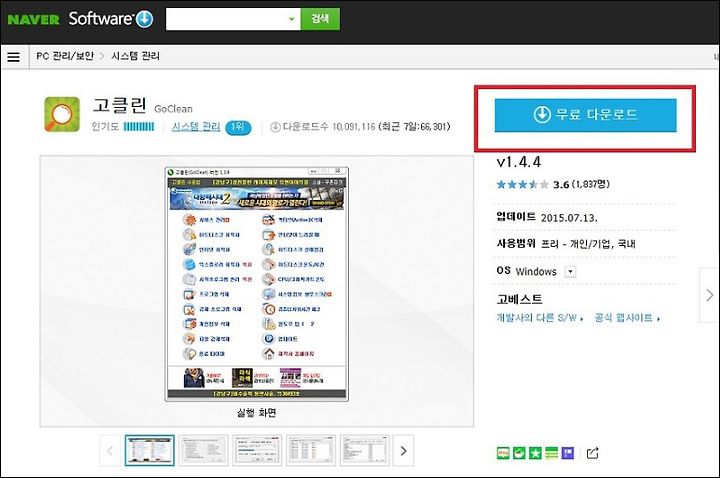Open PC 관리/보안 breadcrumb category
This screenshot has height=478, width=720.
click(x=65, y=56)
